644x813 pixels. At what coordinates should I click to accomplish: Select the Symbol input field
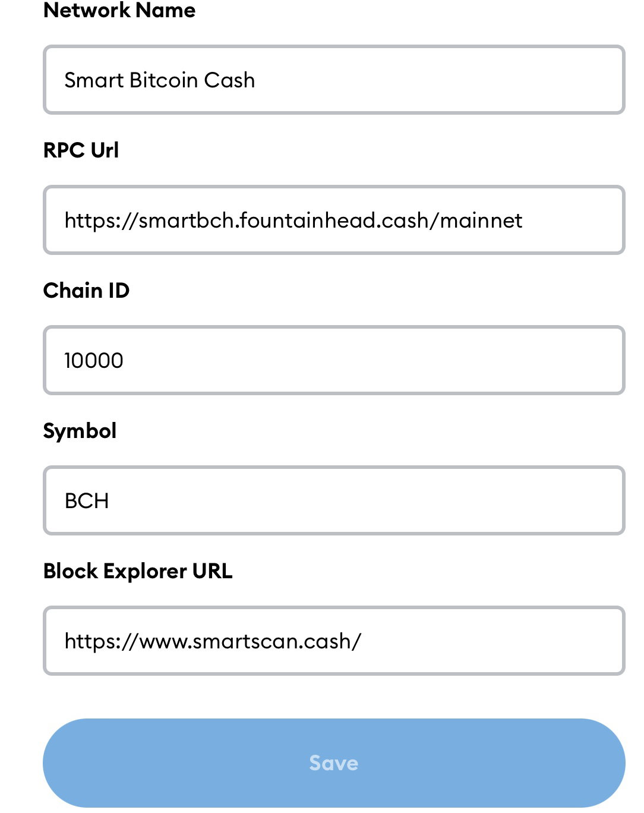334,500
